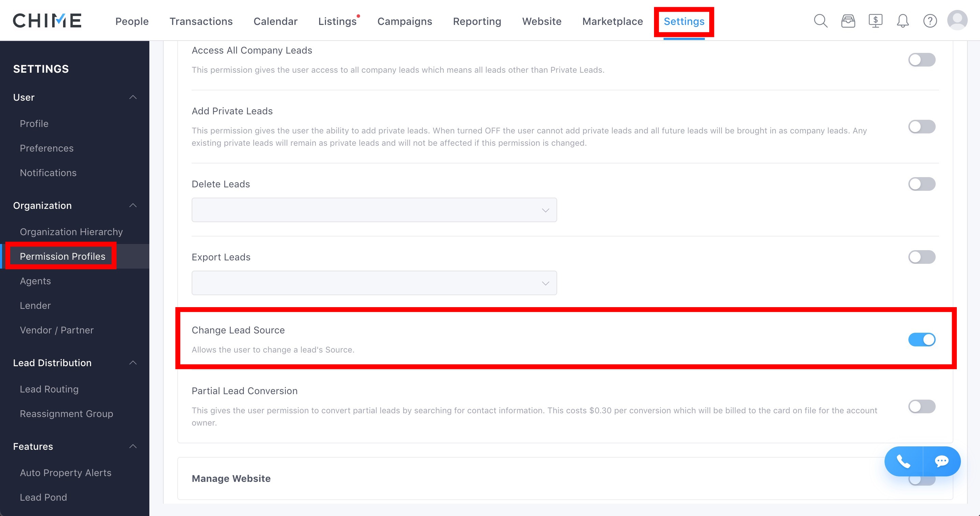Open Agents in the sidebar

35,281
